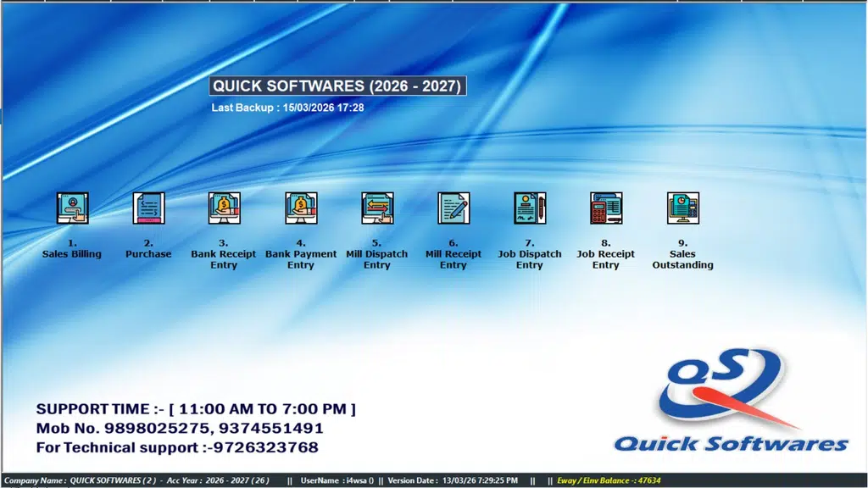Screen dimensions: 868x488
Task: Click the '8. Job Receipt Entry' label
Action: pos(605,254)
